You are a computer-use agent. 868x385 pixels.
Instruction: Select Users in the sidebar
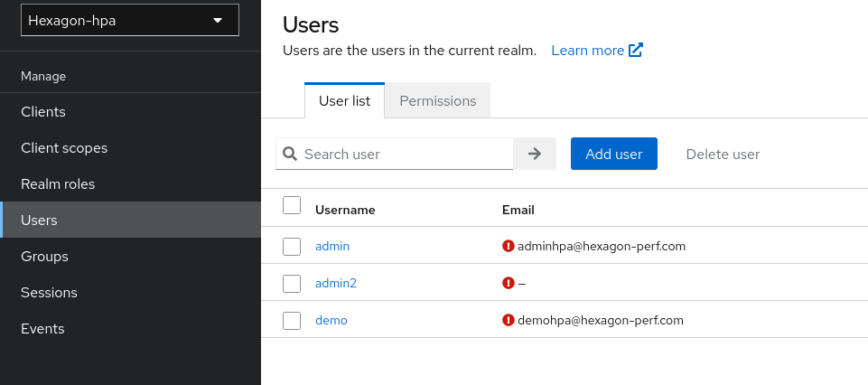(x=130, y=220)
